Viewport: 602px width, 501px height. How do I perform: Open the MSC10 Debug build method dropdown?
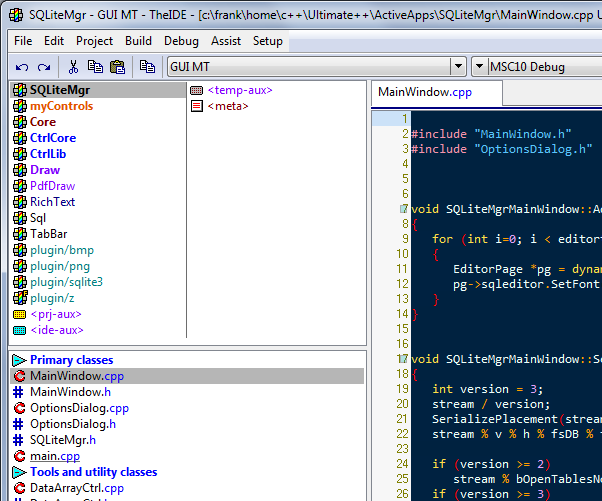click(479, 67)
